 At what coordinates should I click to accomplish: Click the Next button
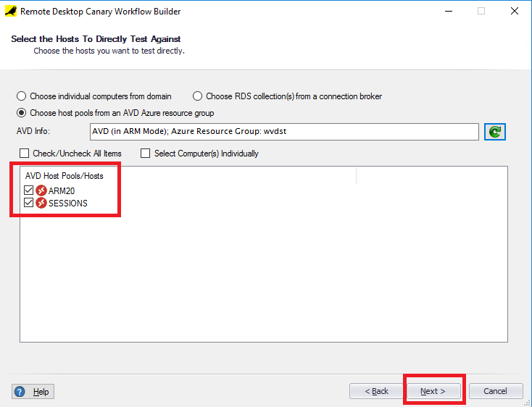(433, 391)
